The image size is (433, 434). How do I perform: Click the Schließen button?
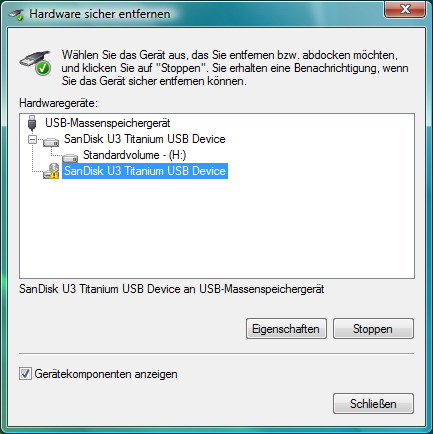click(373, 404)
